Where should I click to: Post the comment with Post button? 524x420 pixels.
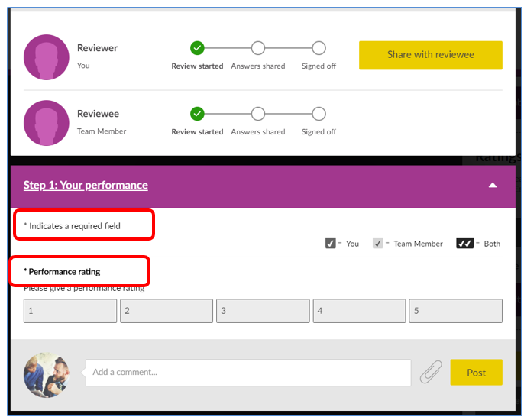point(476,373)
